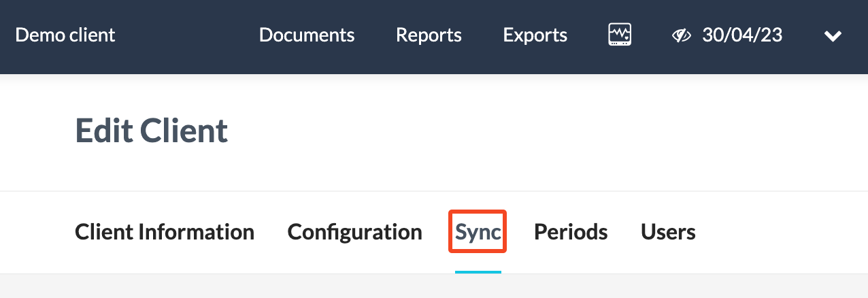Select the highlighted Sync tab
This screenshot has height=298, width=868.
pyautogui.click(x=478, y=232)
